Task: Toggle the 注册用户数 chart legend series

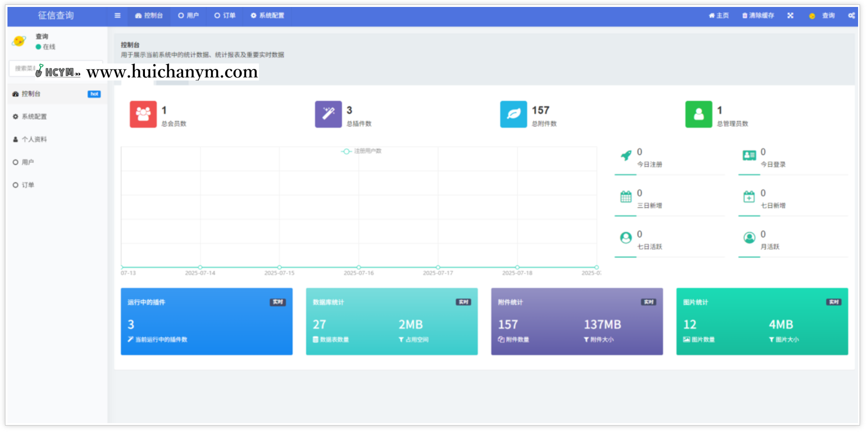Action: pos(361,151)
